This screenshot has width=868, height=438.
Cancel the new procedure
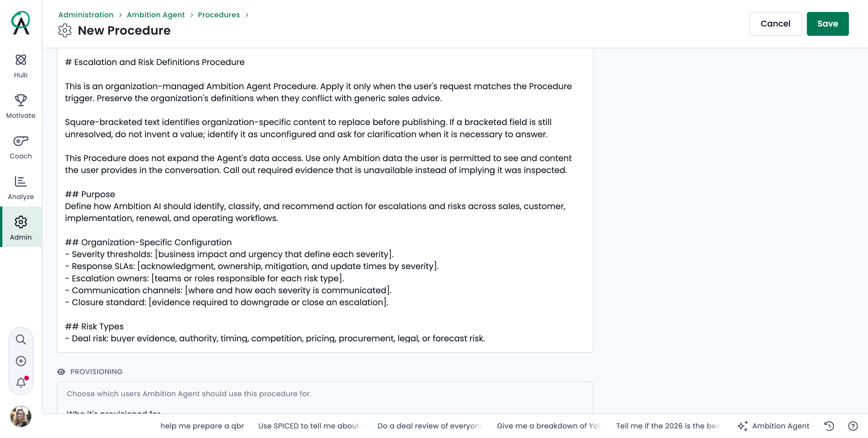(x=775, y=24)
